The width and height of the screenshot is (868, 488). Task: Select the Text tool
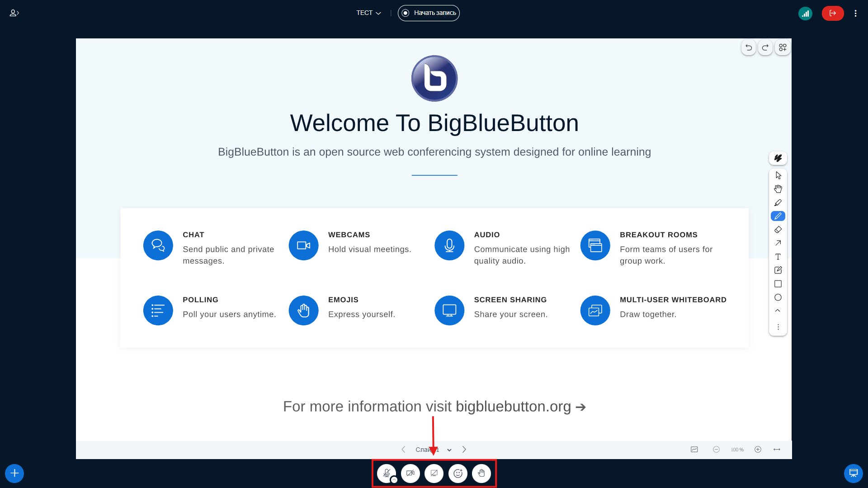(778, 257)
